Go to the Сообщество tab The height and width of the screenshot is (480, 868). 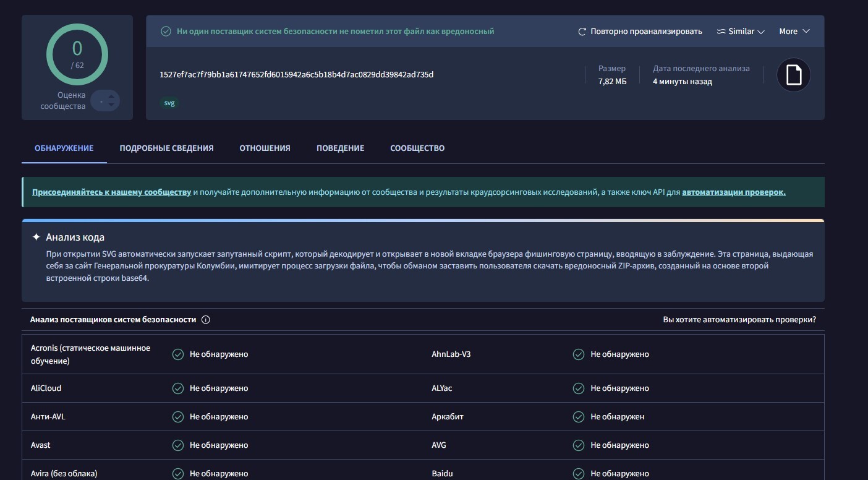(x=417, y=148)
